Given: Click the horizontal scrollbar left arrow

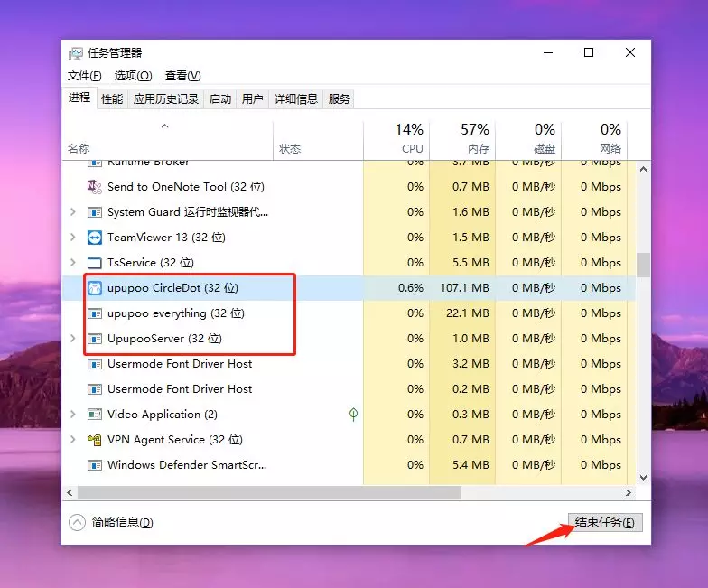Looking at the screenshot, I should (x=70, y=493).
